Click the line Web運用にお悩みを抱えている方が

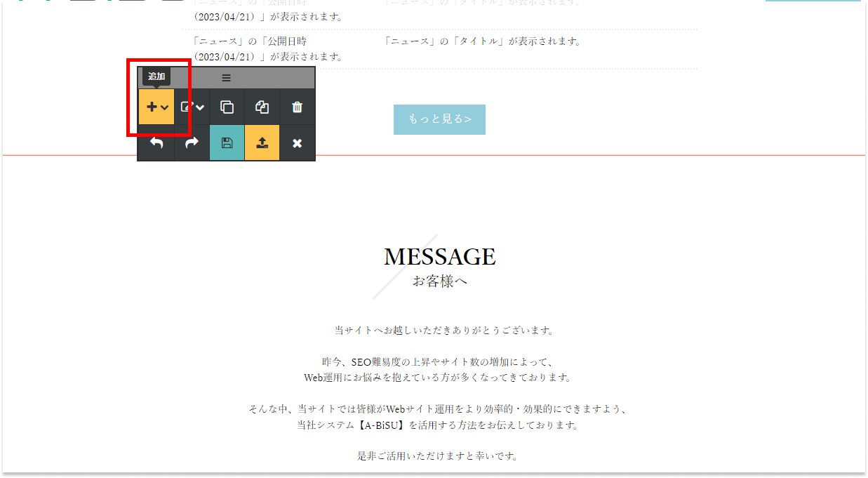(x=439, y=378)
